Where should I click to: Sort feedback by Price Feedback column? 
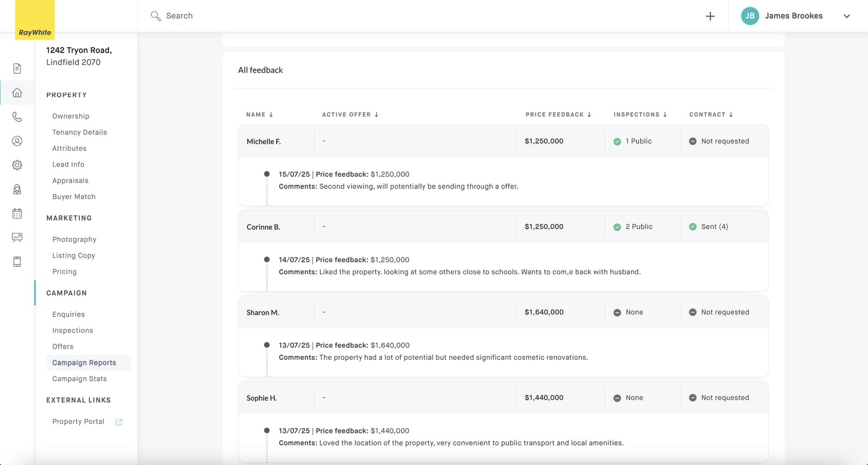pyautogui.click(x=558, y=115)
